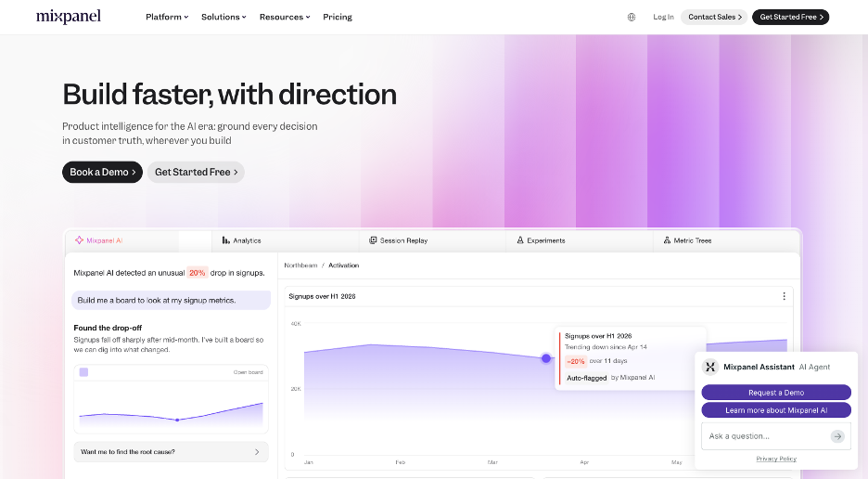
Task: Open the three-dot chart options menu
Action: point(784,296)
